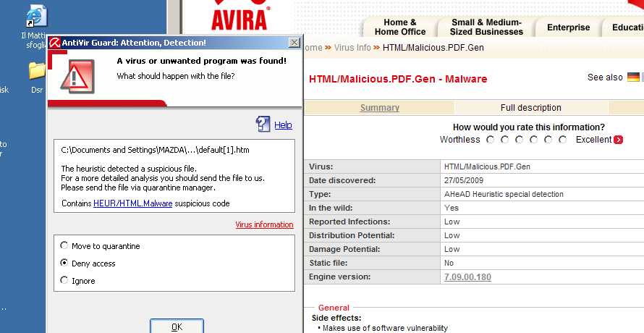
Task: Choose the first rating radio next to Worthless
Action: [x=490, y=140]
